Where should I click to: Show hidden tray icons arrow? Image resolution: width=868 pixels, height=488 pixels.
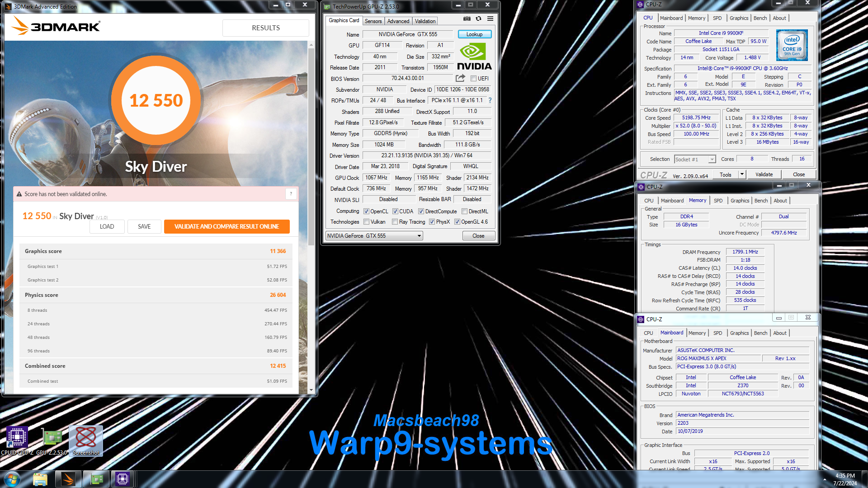pyautogui.click(x=825, y=479)
